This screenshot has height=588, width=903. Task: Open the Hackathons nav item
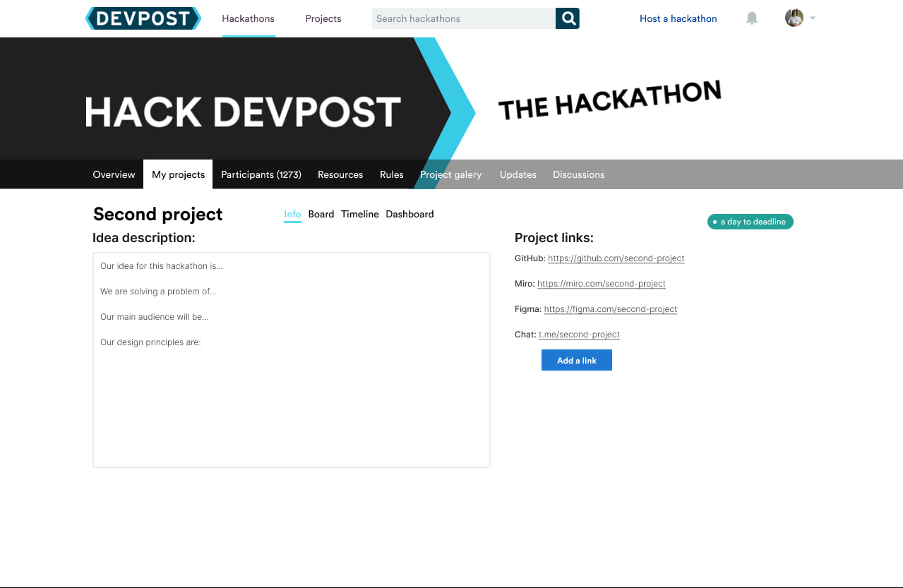(249, 18)
